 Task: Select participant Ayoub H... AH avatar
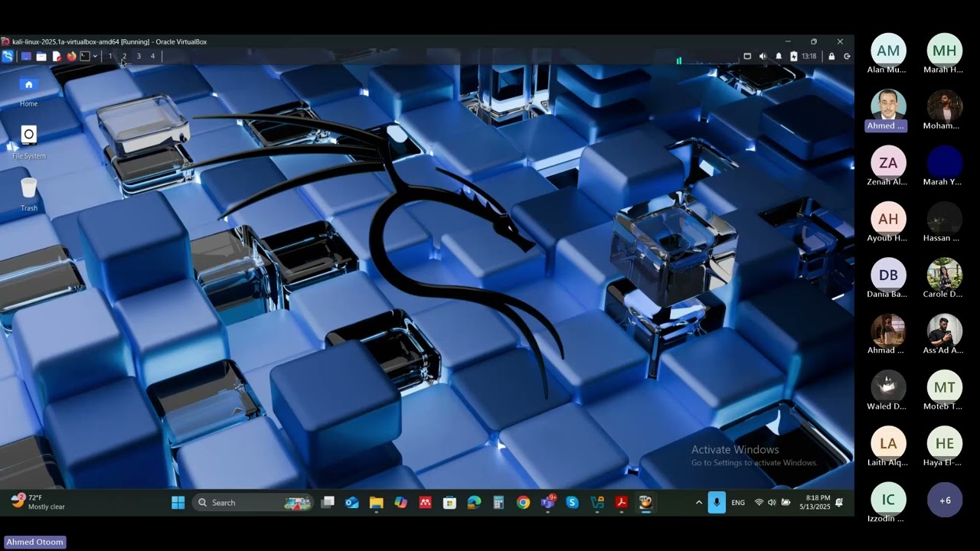pos(888,220)
